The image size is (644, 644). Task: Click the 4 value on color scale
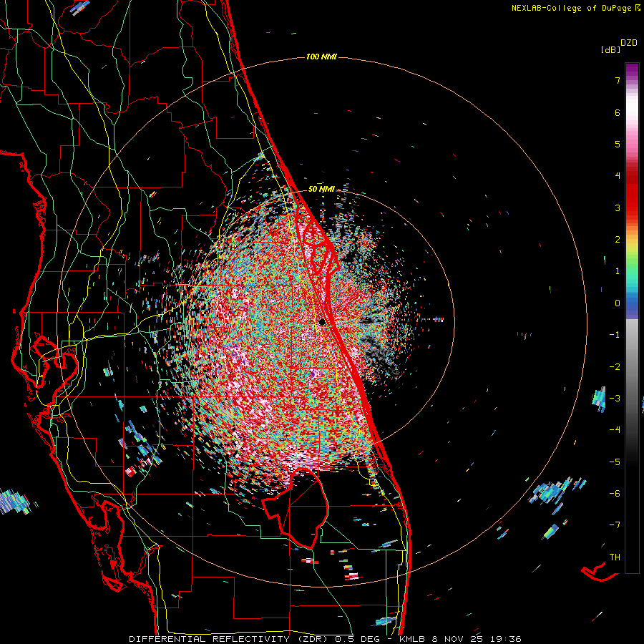pyautogui.click(x=618, y=176)
